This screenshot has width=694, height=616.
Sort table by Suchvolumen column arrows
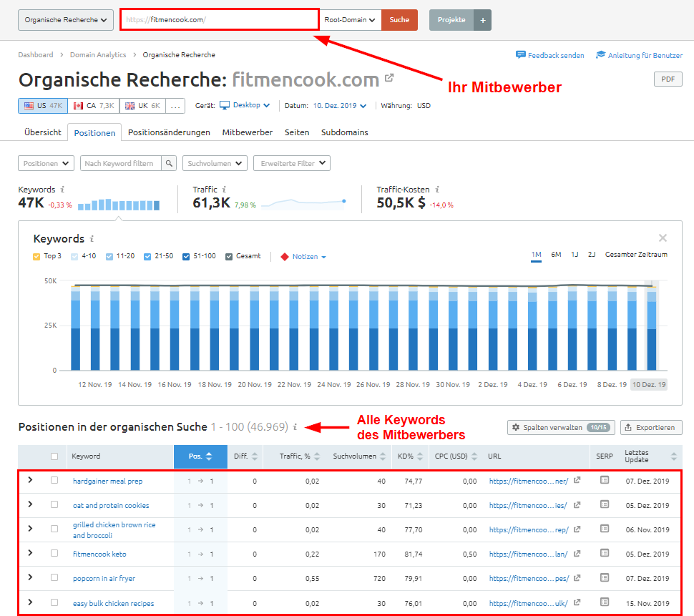pyautogui.click(x=383, y=456)
